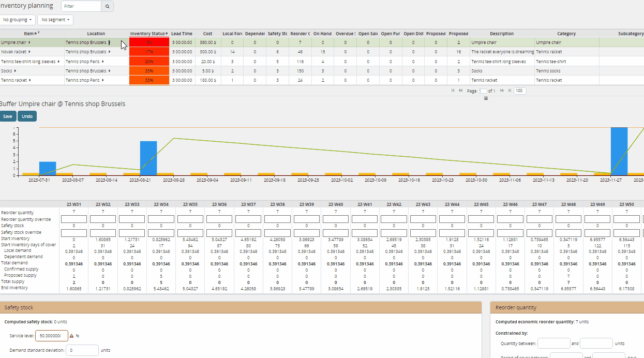Click the Tennis socks category cell
The height and width of the screenshot is (358, 644).
[567, 70]
